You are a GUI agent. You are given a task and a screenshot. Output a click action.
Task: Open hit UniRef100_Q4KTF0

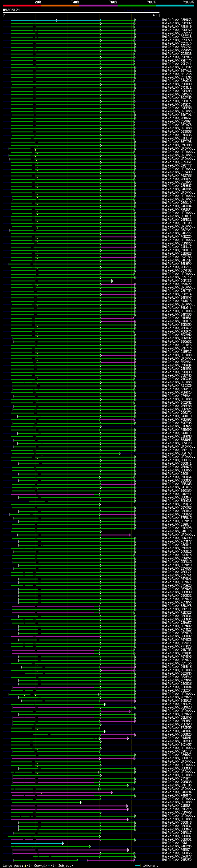point(177,531)
